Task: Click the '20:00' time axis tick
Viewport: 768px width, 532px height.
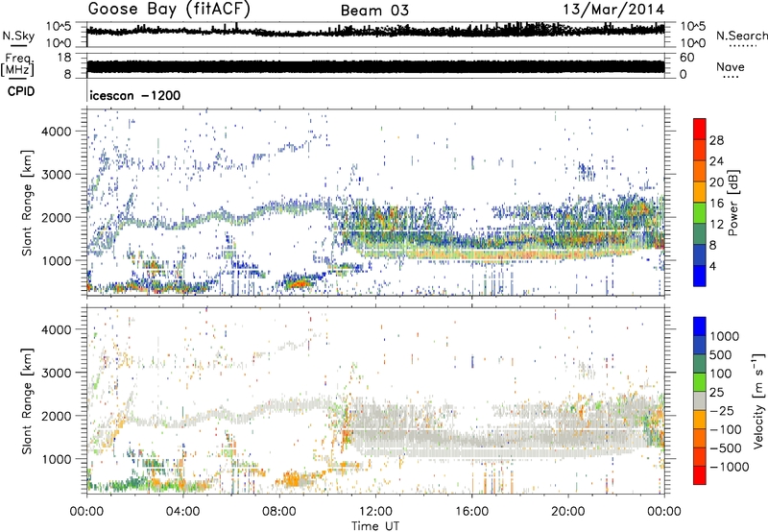Action: coord(567,512)
